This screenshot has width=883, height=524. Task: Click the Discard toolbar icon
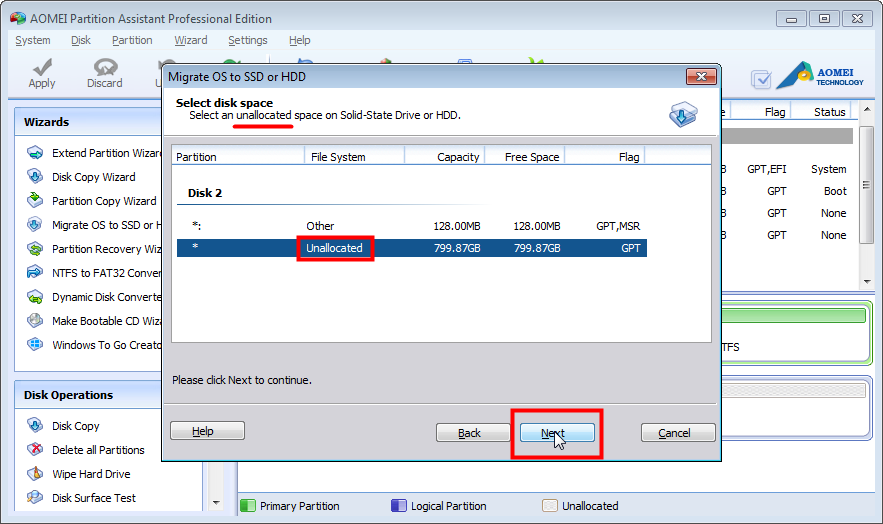(105, 67)
